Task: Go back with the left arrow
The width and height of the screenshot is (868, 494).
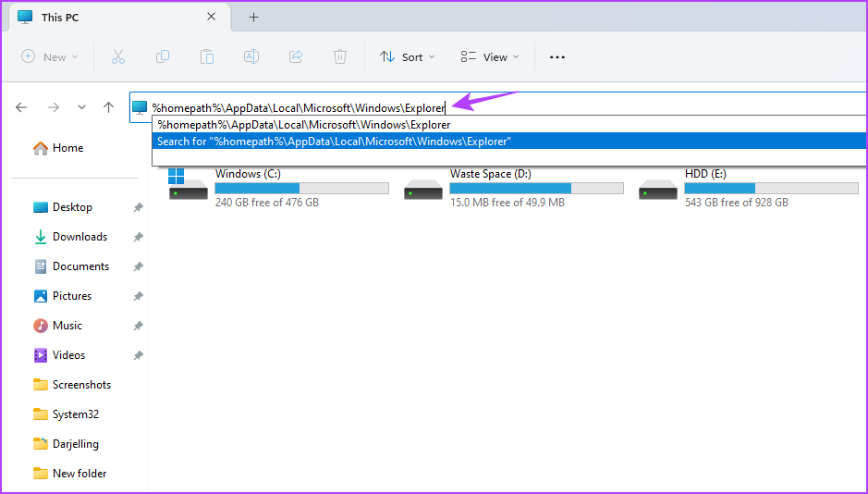Action: (x=21, y=107)
